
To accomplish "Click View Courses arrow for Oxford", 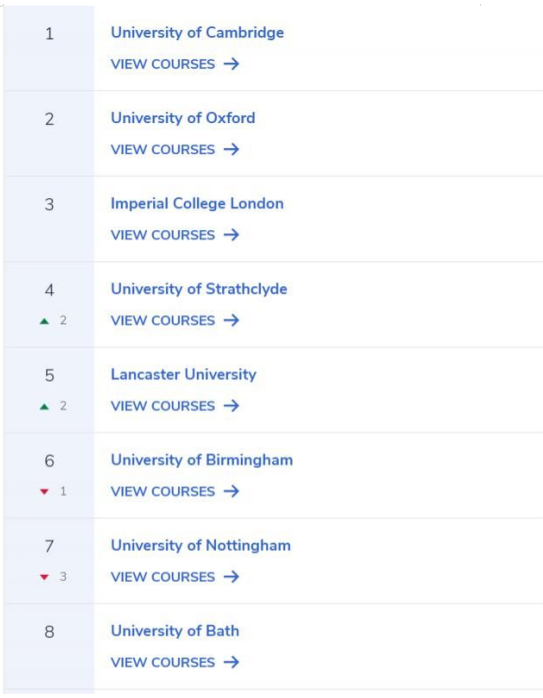I will pos(231,150).
